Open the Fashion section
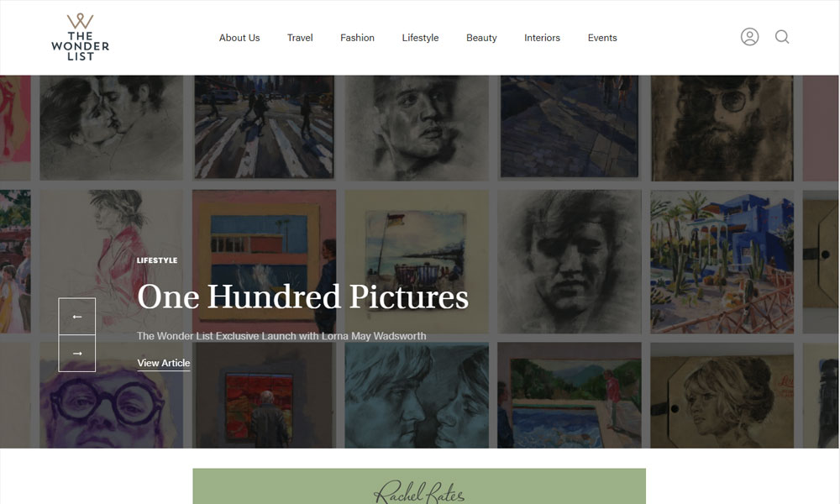The height and width of the screenshot is (504, 840). coord(357,38)
